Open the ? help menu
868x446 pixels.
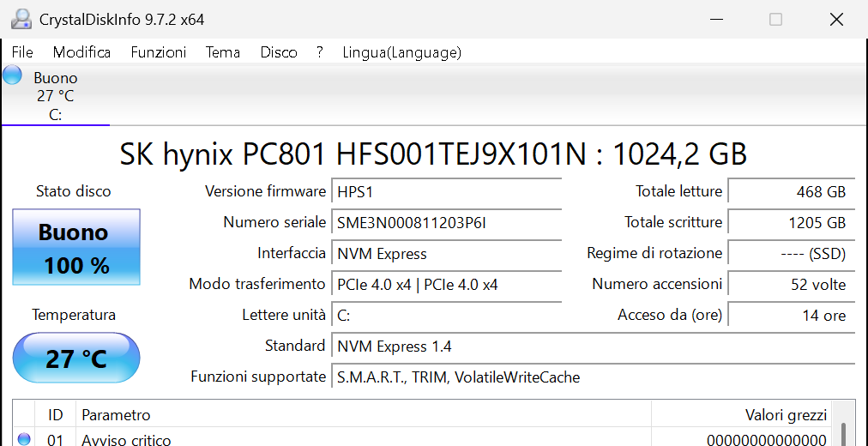coord(320,52)
